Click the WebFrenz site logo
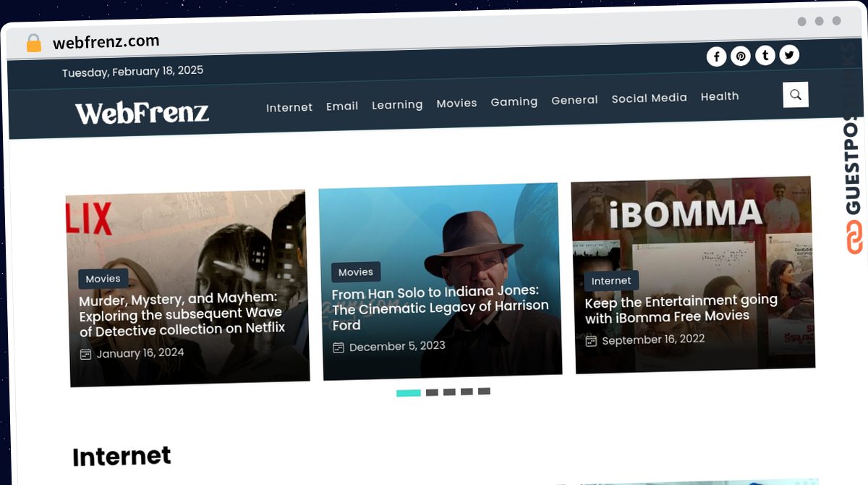This screenshot has height=485, width=868. tap(142, 113)
